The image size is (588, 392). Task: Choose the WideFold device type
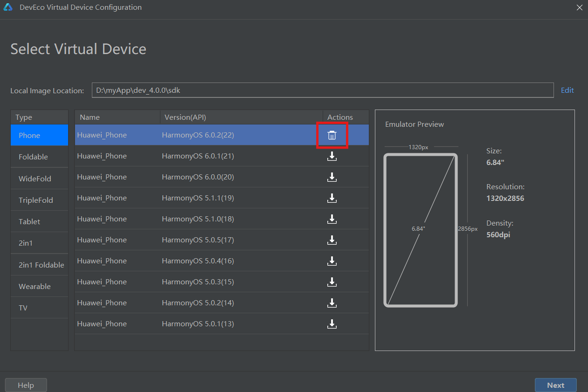tap(40, 179)
